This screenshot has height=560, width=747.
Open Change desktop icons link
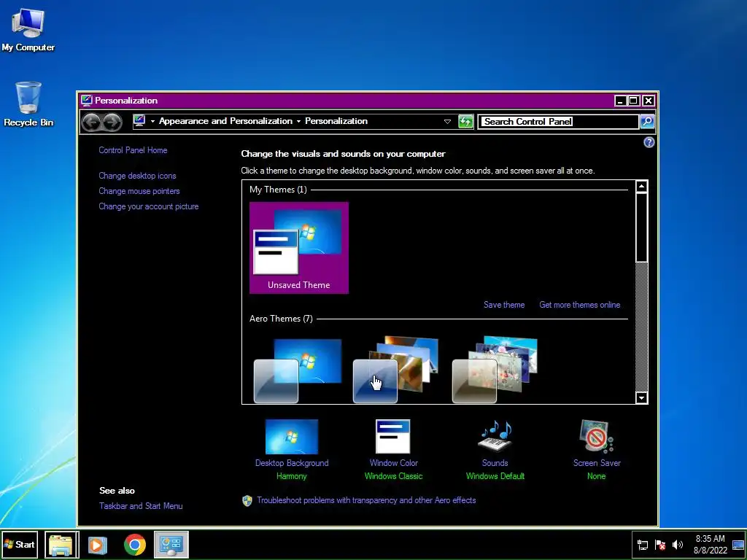pos(137,176)
